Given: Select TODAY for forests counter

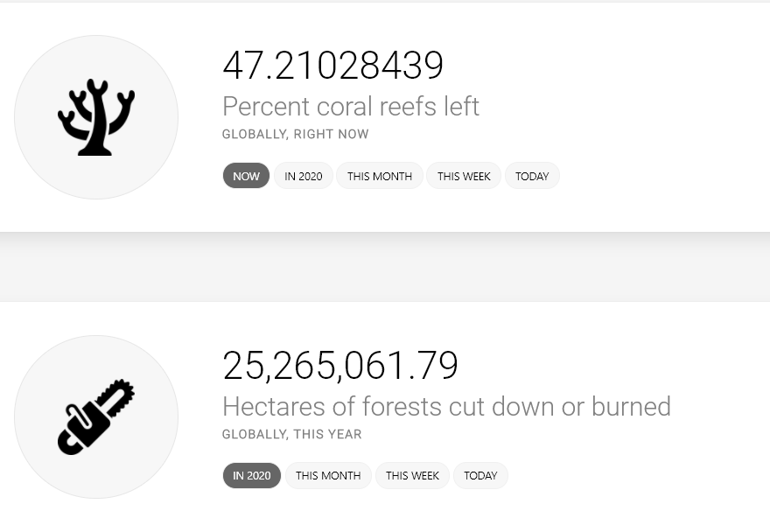Looking at the screenshot, I should click(x=480, y=475).
